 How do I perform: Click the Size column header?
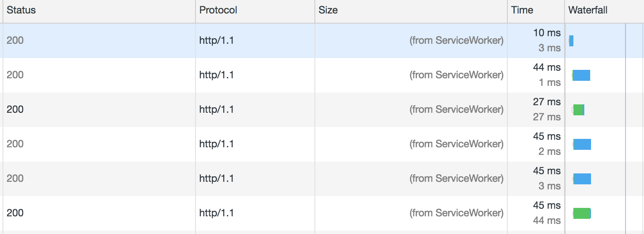328,10
